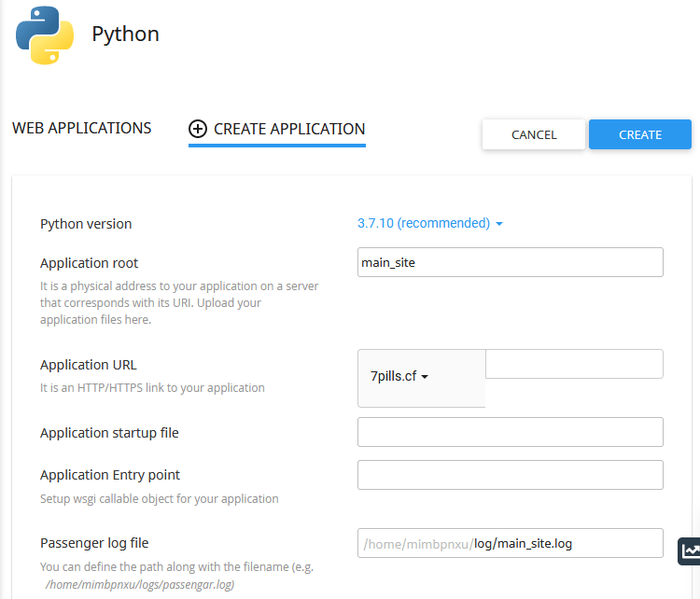700x599 pixels.
Task: Click the 'Python version' label
Action: coord(86,224)
